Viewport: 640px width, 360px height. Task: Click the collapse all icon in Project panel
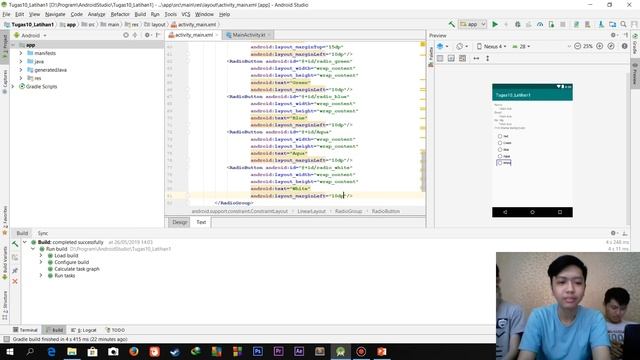135,36
